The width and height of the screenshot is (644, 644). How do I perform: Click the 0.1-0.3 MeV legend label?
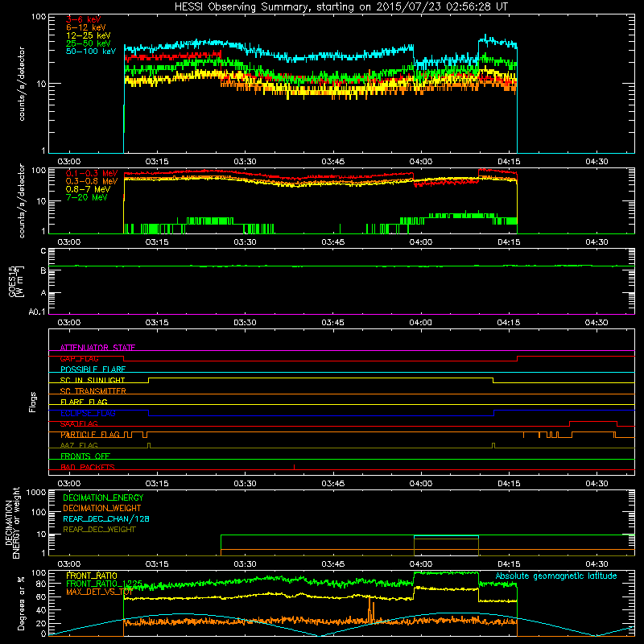92,173
